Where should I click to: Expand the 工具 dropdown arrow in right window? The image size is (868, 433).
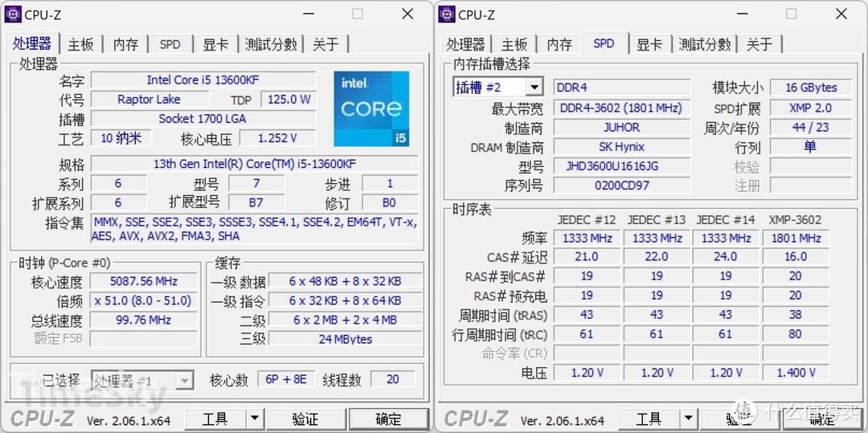(x=687, y=419)
